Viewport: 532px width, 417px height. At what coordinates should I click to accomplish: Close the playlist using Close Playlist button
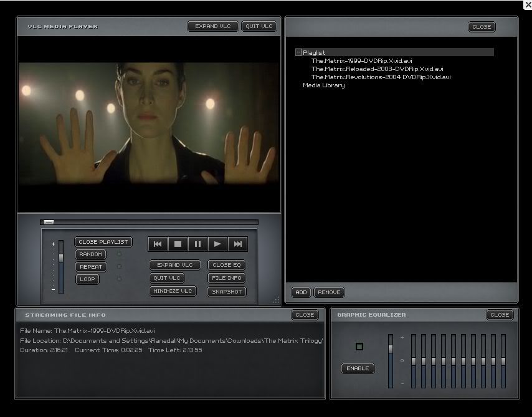tap(103, 242)
